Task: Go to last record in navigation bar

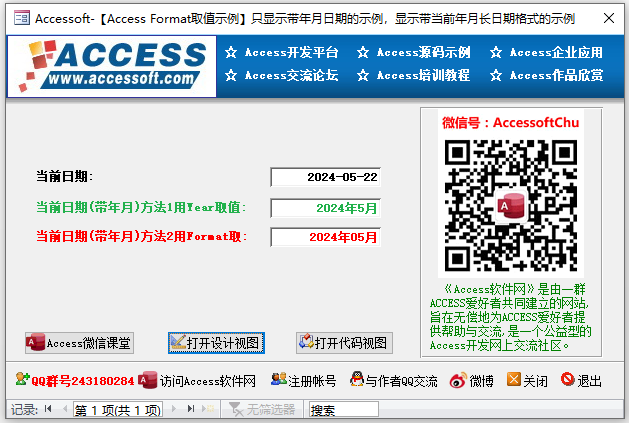Action: pos(191,409)
